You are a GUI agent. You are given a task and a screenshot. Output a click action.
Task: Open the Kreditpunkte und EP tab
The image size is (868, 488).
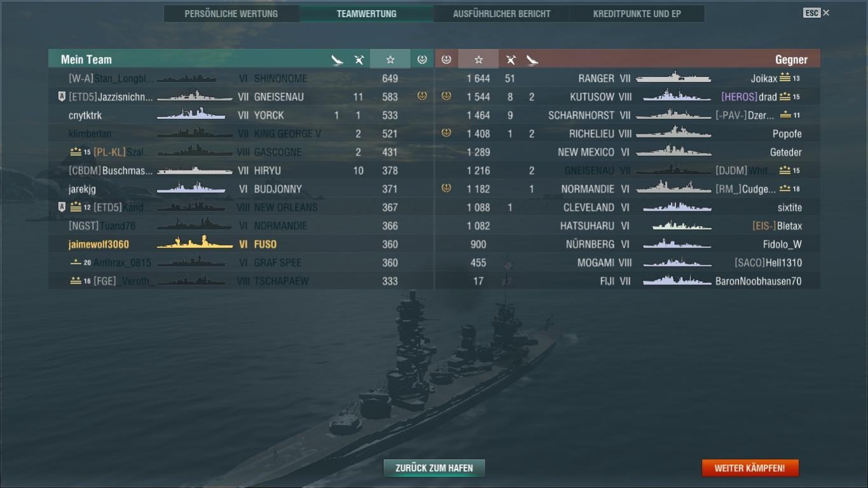coord(637,13)
